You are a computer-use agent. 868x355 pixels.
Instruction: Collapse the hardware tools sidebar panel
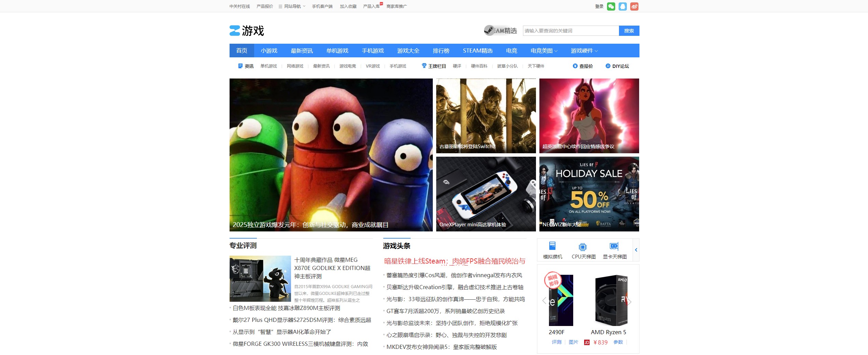(636, 250)
